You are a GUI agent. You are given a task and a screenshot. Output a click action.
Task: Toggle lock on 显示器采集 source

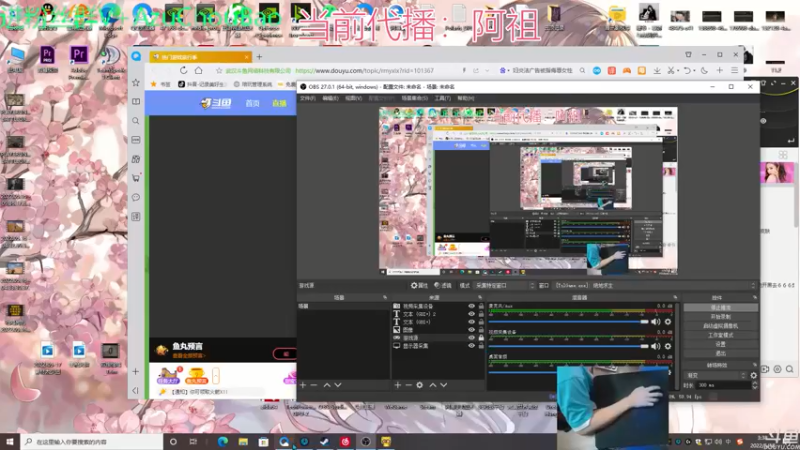coord(481,346)
